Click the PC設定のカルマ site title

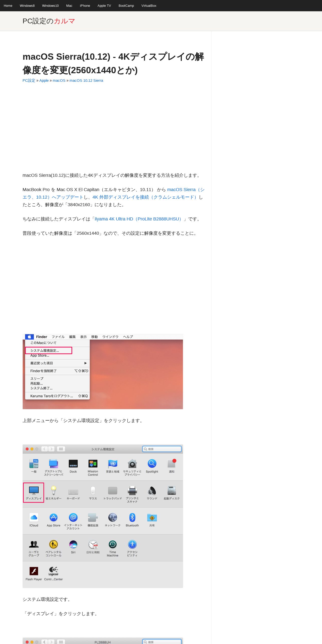pyautogui.click(x=49, y=21)
